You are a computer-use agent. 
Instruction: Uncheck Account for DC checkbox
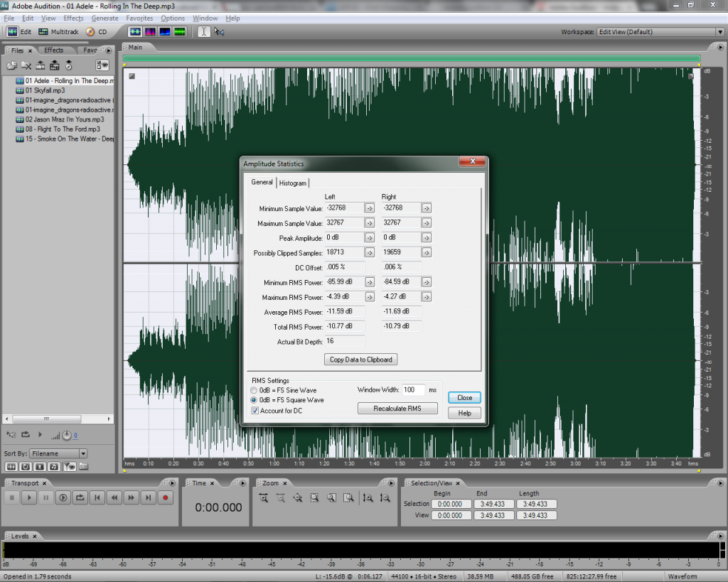255,411
